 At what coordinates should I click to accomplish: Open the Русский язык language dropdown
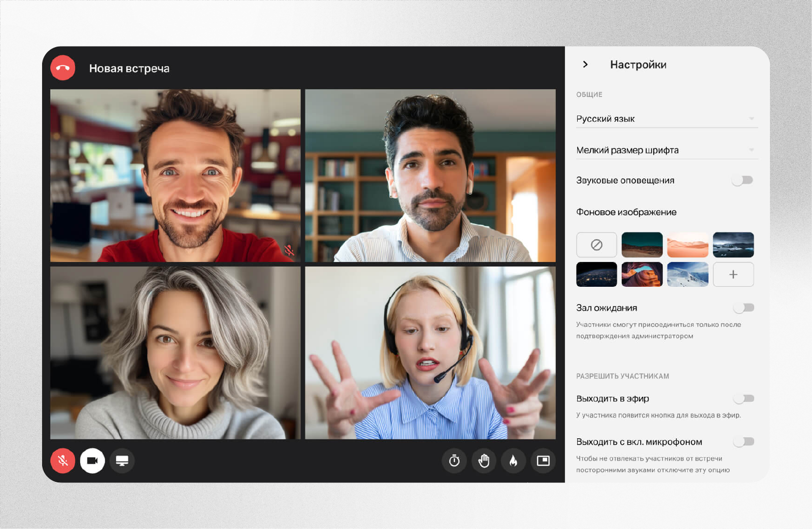(666, 119)
